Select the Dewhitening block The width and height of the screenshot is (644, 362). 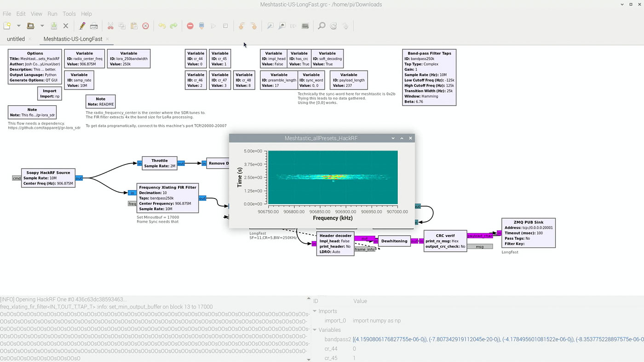point(394,241)
